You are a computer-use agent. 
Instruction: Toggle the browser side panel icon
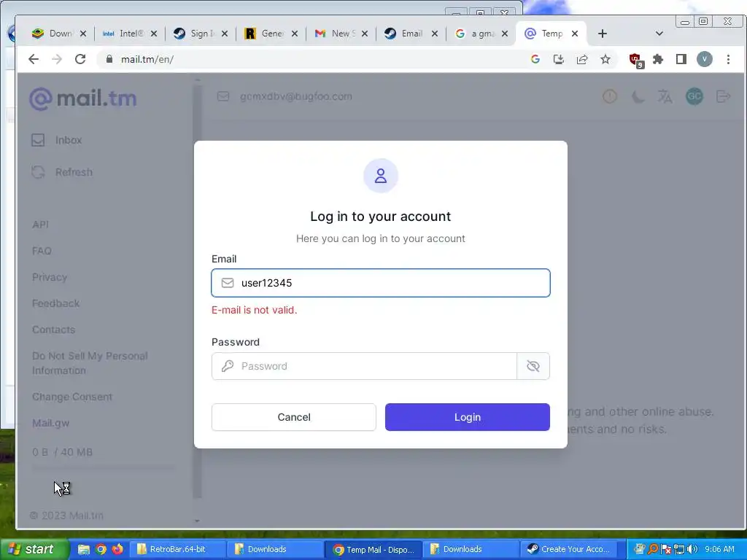click(681, 59)
